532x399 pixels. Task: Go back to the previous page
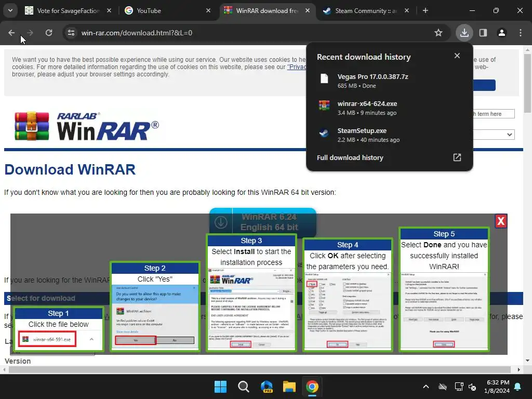tap(11, 33)
